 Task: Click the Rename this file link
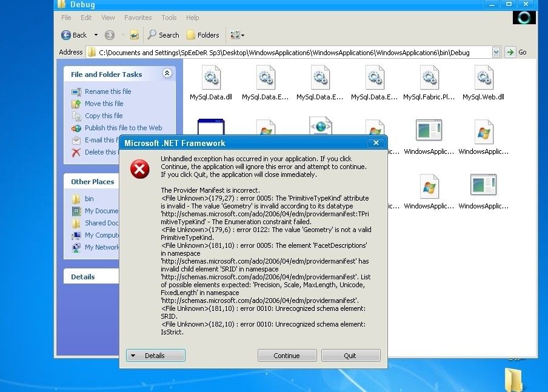coord(108,91)
